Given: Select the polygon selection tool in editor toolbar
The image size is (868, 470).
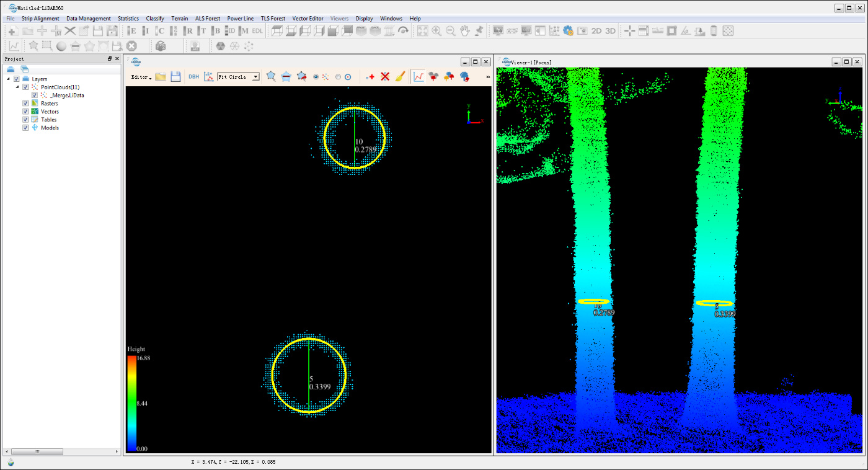Looking at the screenshot, I should coord(271,76).
